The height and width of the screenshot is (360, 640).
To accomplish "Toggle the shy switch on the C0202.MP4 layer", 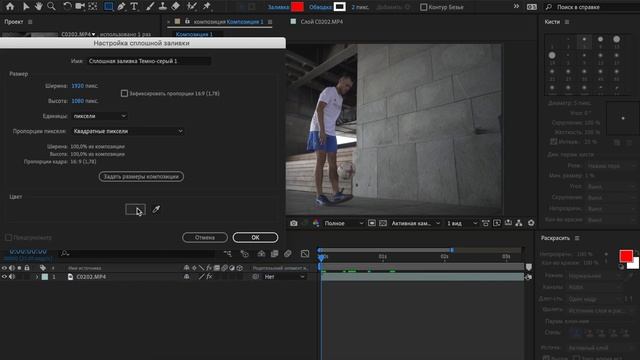I will 187,277.
